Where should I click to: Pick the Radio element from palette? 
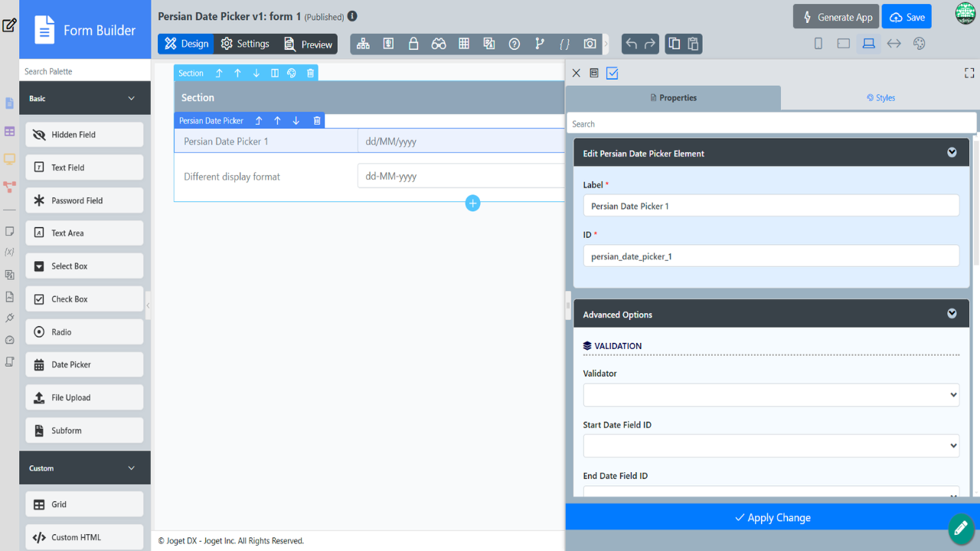84,332
